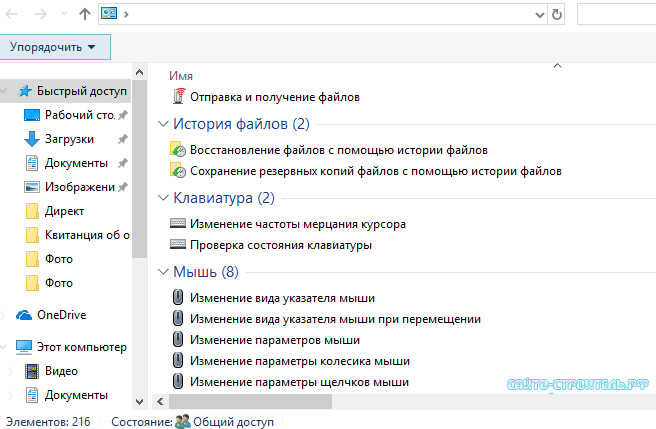Click the horizontal scrollbar thumb
This screenshot has height=429, width=656.
(250, 402)
